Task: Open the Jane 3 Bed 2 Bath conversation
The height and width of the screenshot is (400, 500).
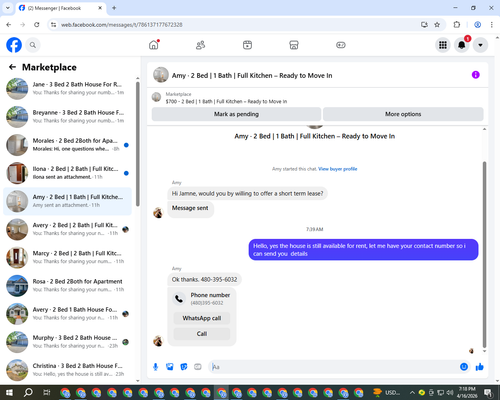Action: [67, 89]
